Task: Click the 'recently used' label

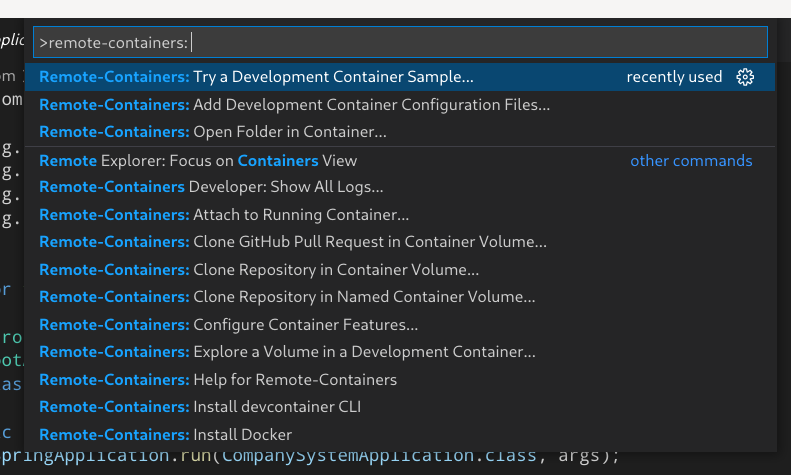Action: 674,77
